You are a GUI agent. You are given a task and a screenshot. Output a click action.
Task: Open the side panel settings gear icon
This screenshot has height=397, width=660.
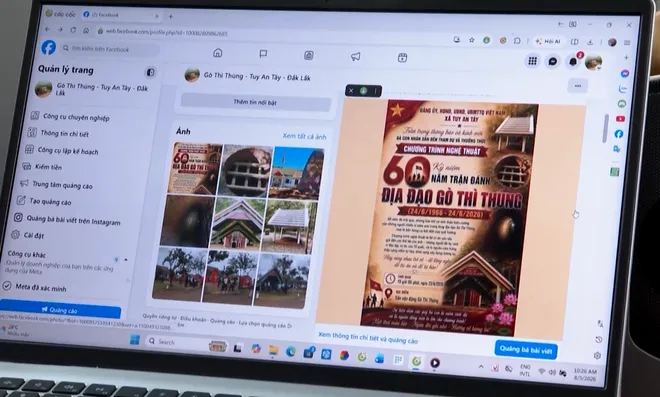pos(597,356)
